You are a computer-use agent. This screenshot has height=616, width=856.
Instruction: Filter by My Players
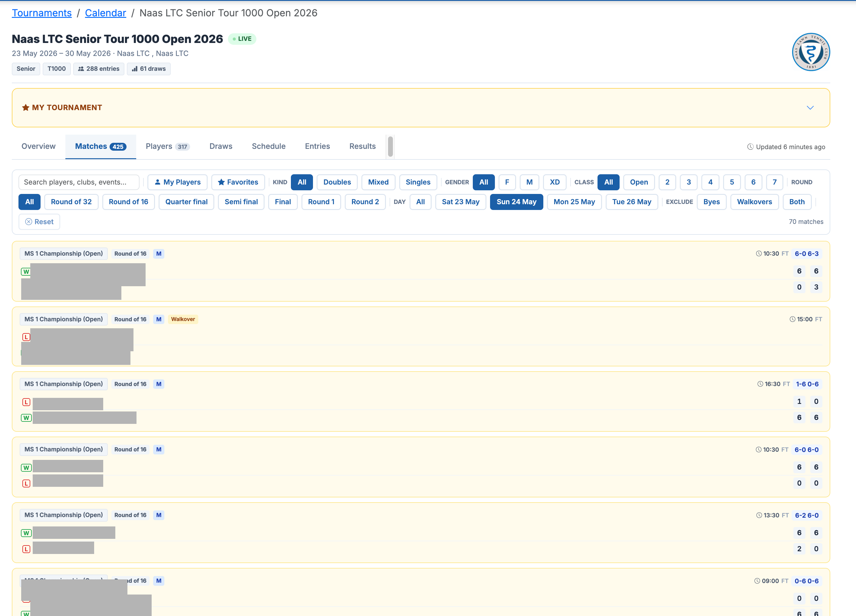177,182
